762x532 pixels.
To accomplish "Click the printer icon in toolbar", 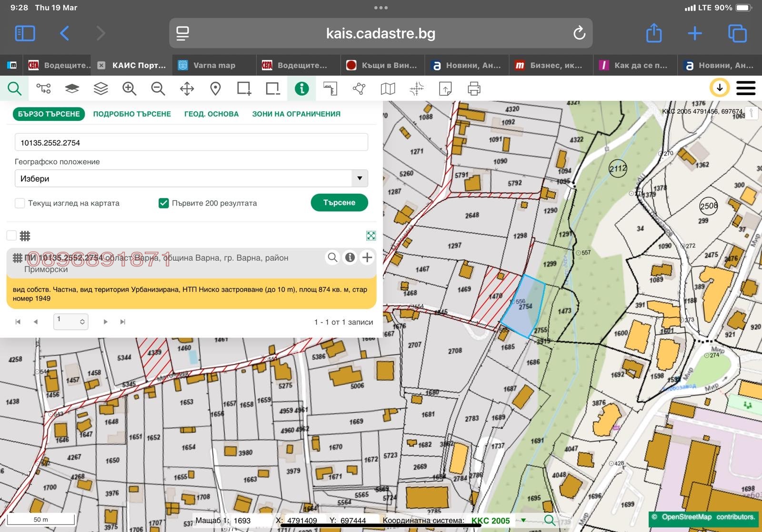I will pyautogui.click(x=474, y=89).
